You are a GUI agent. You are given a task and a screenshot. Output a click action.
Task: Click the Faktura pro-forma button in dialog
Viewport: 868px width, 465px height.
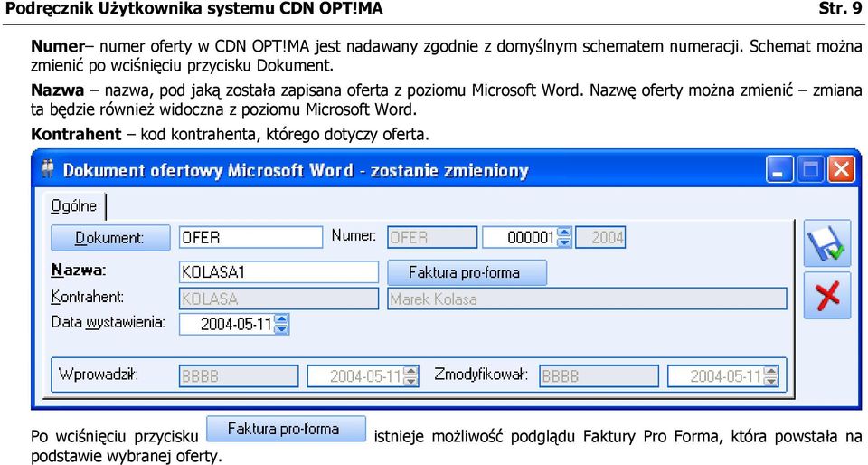467,272
